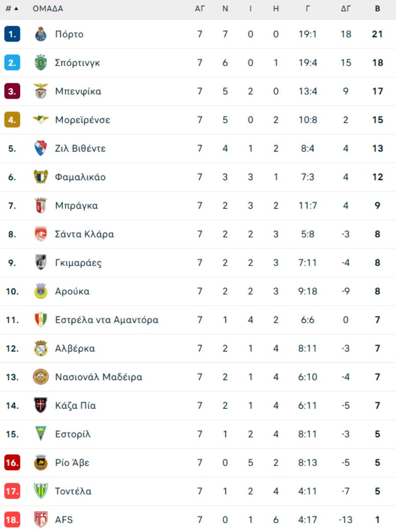This screenshot has height=532, width=396.
Task: Click the AFS club crest icon
Action: tap(40, 520)
